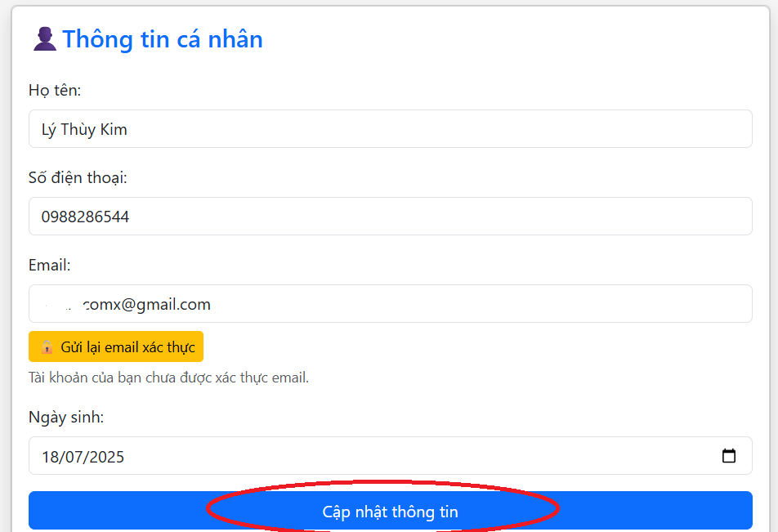Select the month segment 07 in the date

coord(74,457)
